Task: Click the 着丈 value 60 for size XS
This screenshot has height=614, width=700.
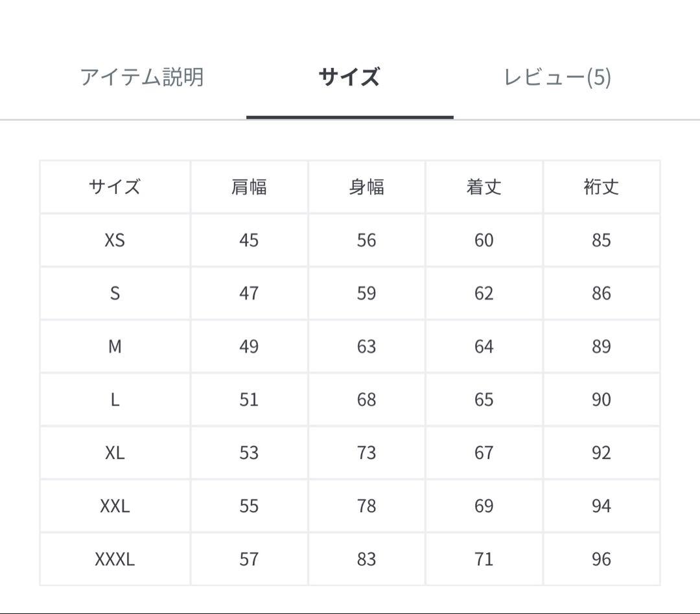Action: (x=484, y=240)
